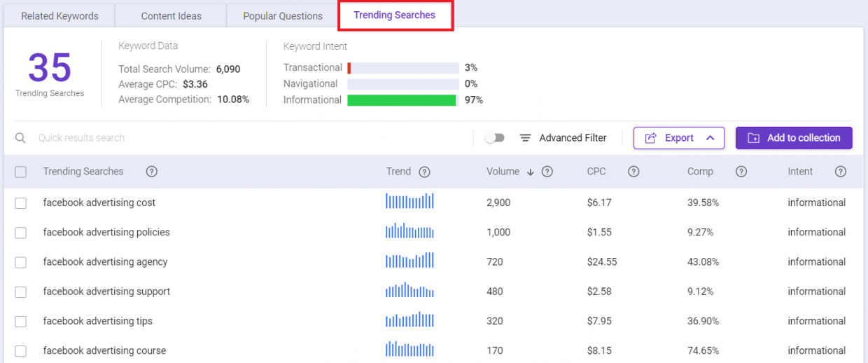
Task: Select the Trending Searches tab
Action: tap(395, 15)
